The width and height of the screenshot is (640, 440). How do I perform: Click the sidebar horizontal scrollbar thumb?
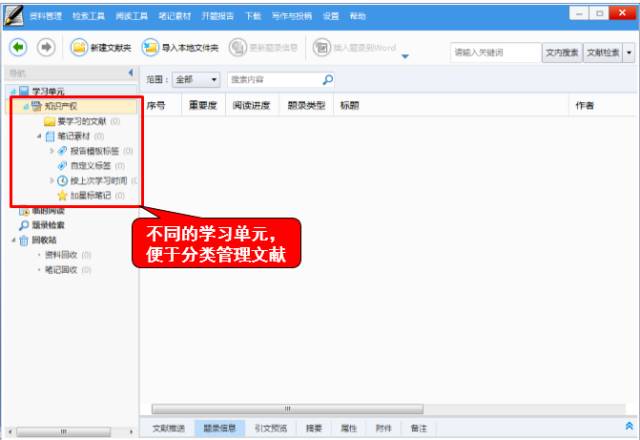pos(63,431)
